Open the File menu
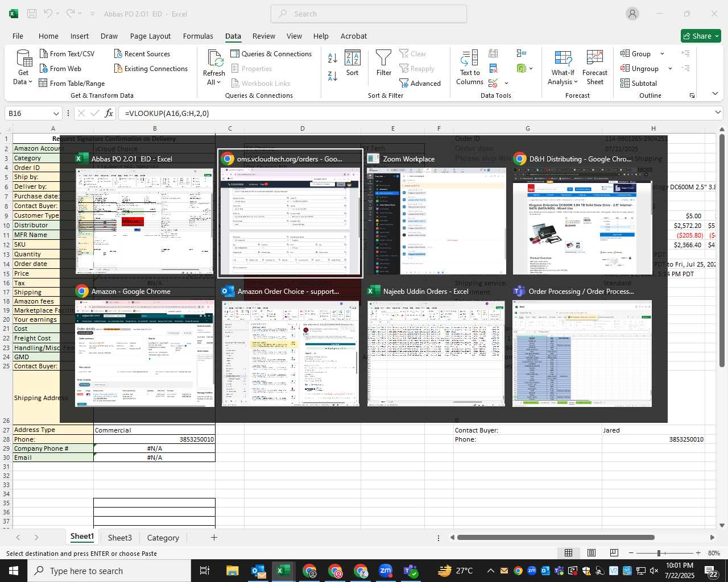This screenshot has width=728, height=582. 18,36
